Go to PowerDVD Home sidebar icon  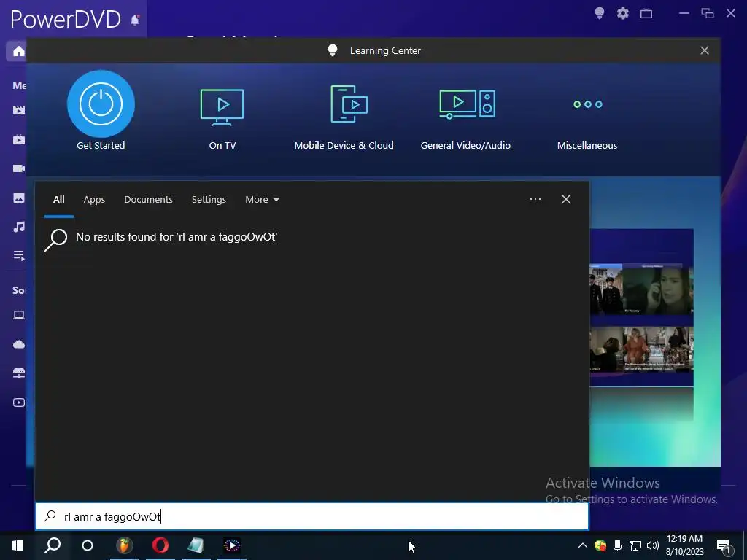pyautogui.click(x=18, y=51)
